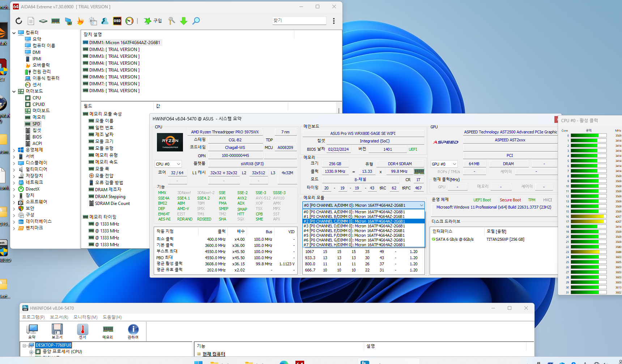Click the 장치 설명 column header
Viewport: 622px width, 364px height.
click(188, 35)
